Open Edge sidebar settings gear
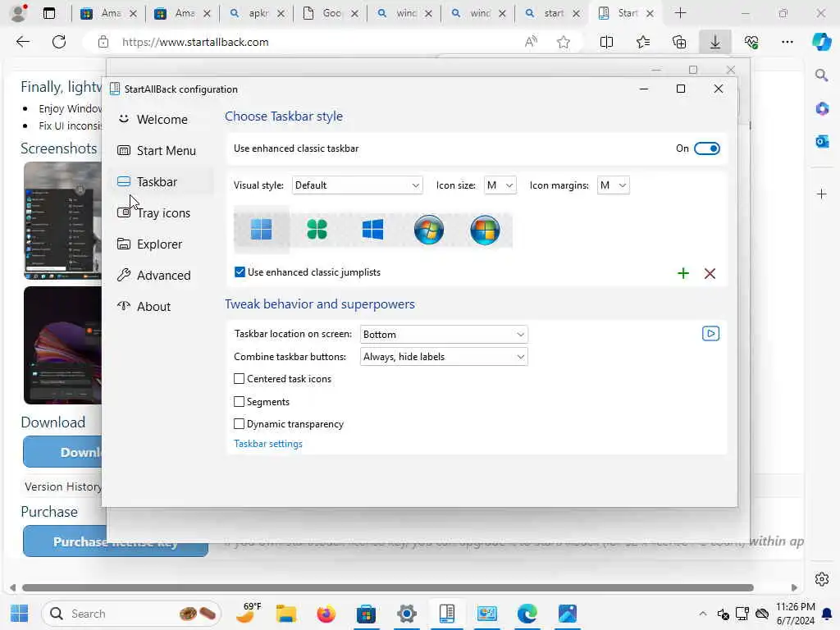840x630 pixels. tap(822, 579)
